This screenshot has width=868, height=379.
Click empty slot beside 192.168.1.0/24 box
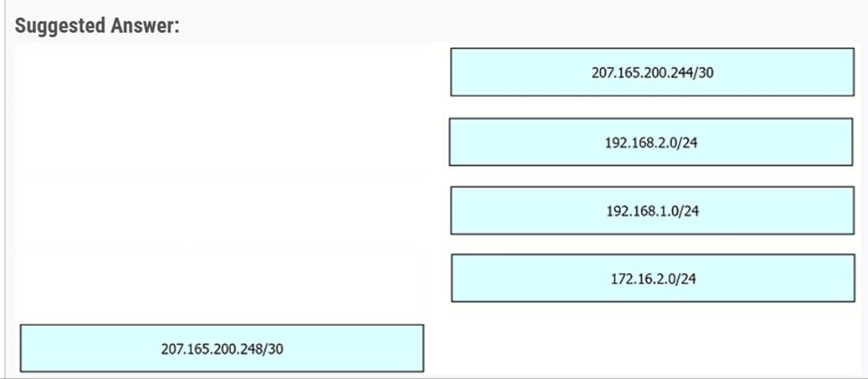[221, 210]
